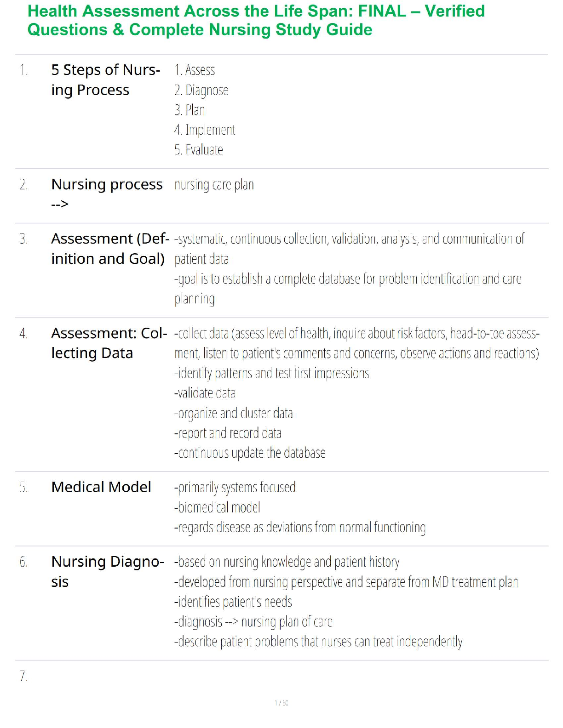Click "-continuous update the database" line
563x728 pixels.
coord(250,454)
